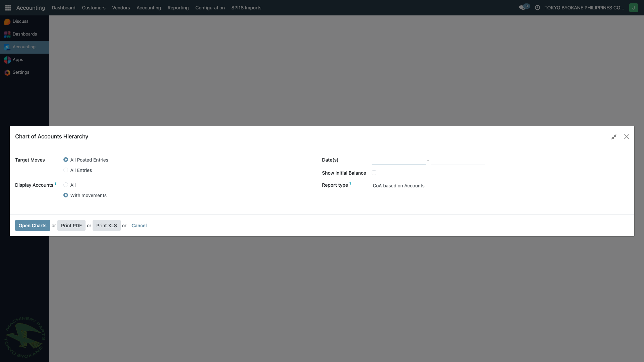Image resolution: width=644 pixels, height=362 pixels.
Task: Click the activities clock icon
Action: coord(537,8)
